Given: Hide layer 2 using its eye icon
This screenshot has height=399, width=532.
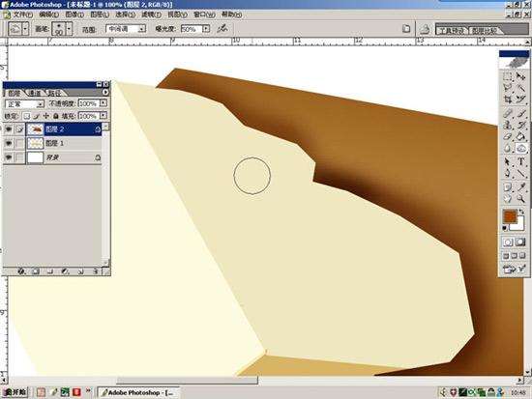Looking at the screenshot, I should 8,128.
